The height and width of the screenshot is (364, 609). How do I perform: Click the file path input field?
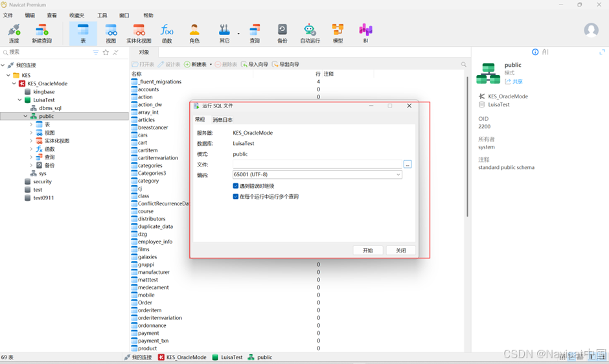(317, 165)
